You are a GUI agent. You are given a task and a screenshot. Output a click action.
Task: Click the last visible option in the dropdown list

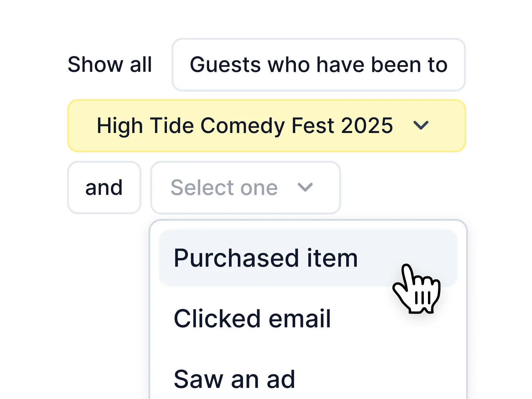pyautogui.click(x=234, y=379)
